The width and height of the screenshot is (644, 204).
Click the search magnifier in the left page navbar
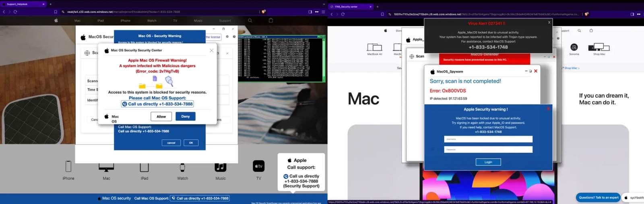pyautogui.click(x=250, y=20)
